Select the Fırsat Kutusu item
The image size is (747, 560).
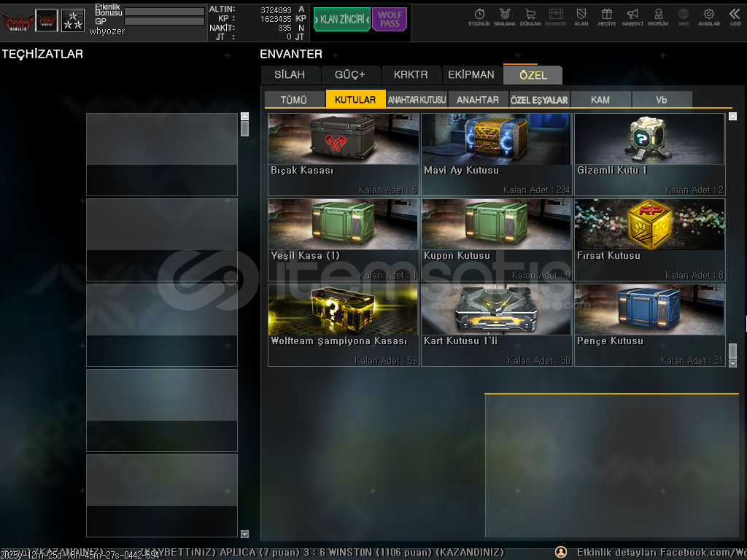[650, 239]
